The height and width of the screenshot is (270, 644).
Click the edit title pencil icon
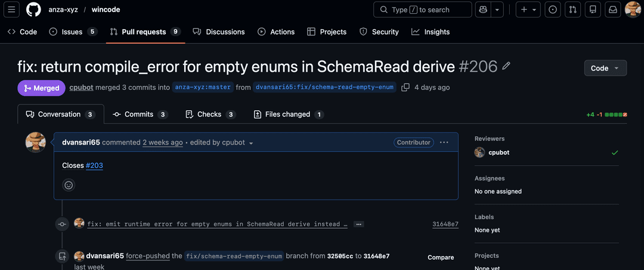click(507, 66)
